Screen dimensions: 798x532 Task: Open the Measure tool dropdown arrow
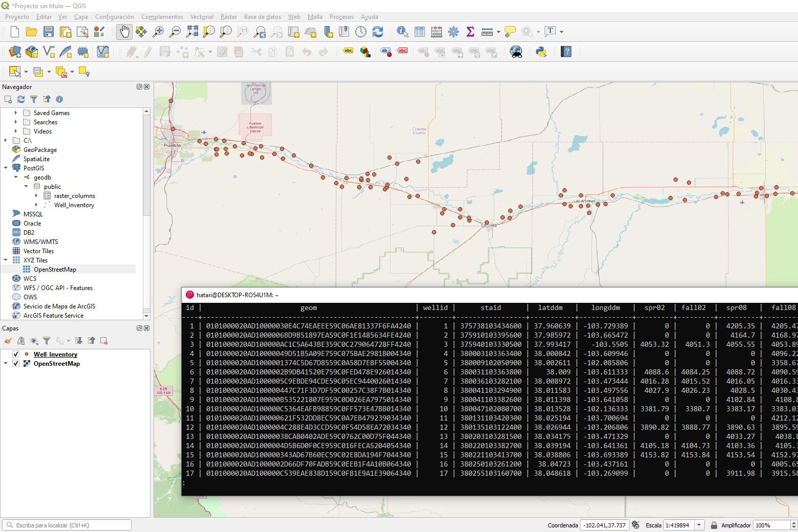coord(499,32)
